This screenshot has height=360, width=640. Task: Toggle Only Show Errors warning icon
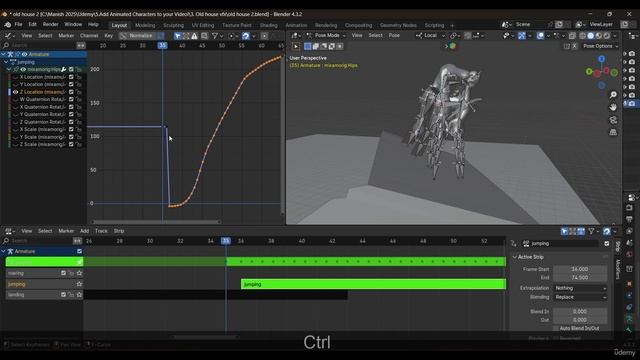point(194,36)
